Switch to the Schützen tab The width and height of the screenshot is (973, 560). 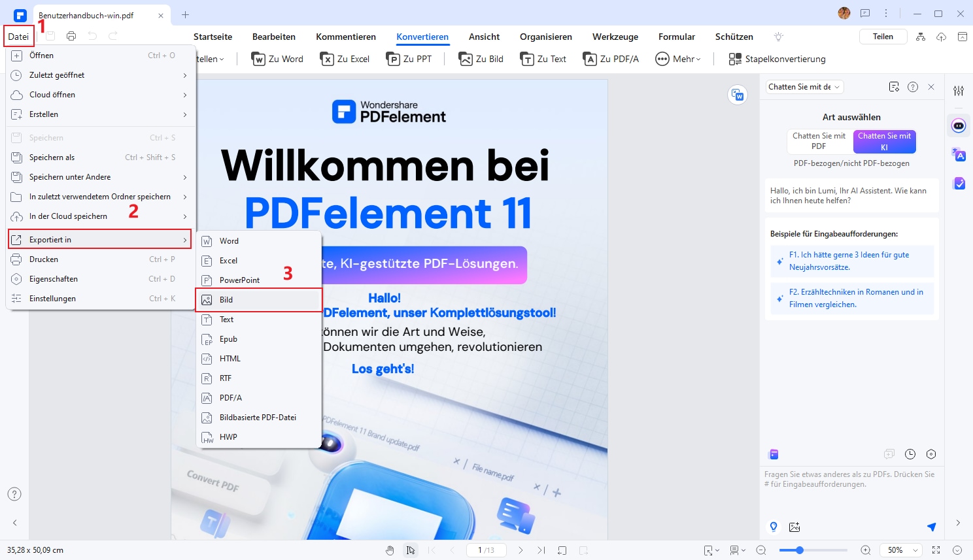coord(734,37)
